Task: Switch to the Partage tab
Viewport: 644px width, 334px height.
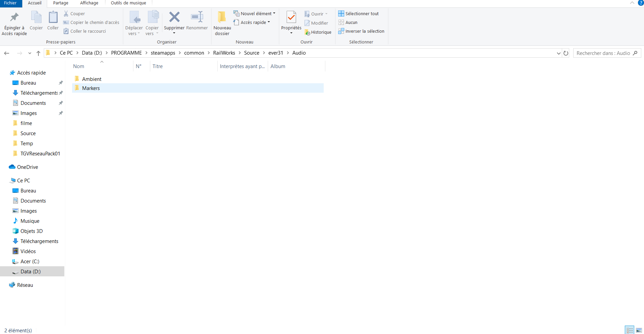Action: [61, 3]
